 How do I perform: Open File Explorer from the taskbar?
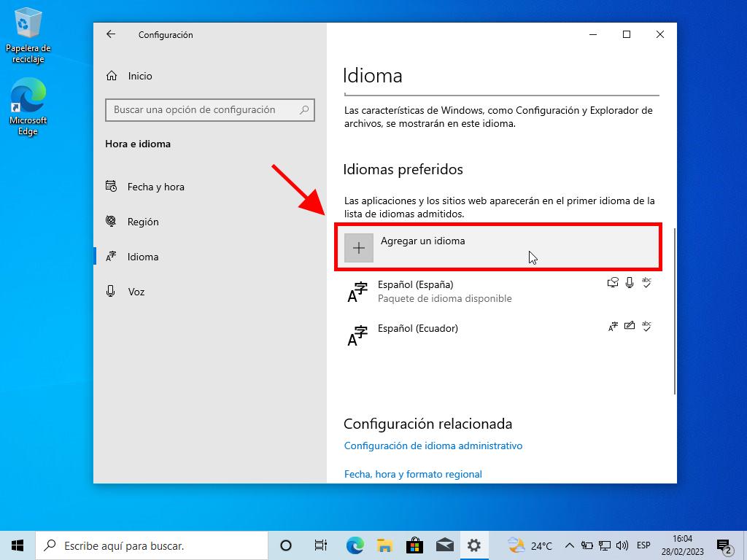[x=385, y=545]
